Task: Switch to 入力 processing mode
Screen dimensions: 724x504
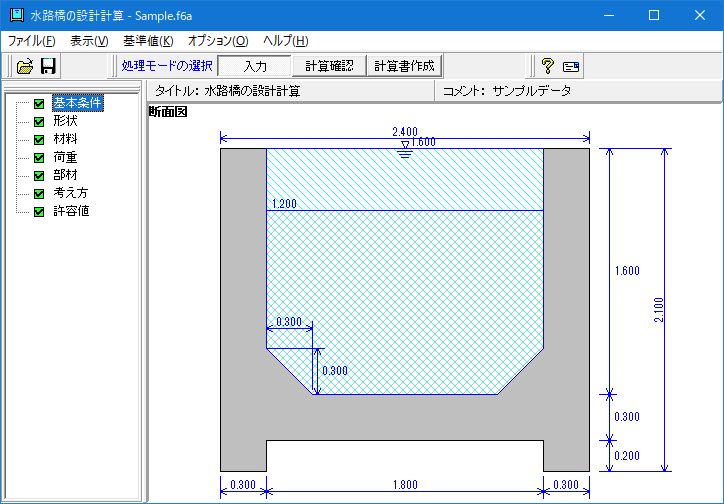Action: click(254, 66)
